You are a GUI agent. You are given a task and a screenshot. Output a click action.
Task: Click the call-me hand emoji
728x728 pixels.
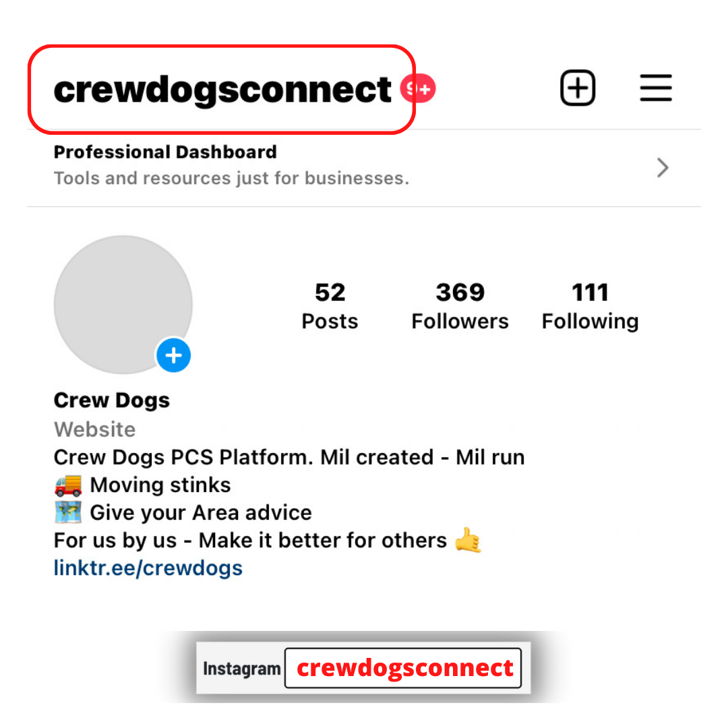pyautogui.click(x=468, y=540)
